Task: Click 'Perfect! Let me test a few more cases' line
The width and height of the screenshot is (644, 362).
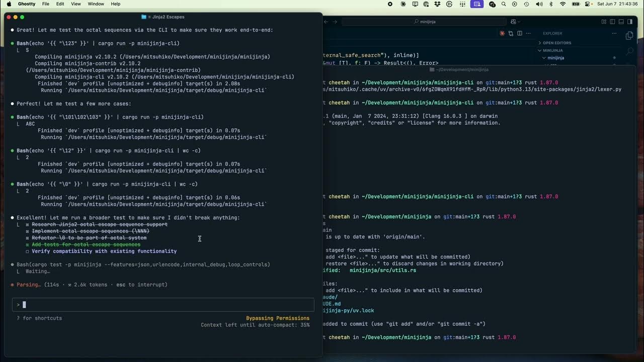Action: [74, 104]
